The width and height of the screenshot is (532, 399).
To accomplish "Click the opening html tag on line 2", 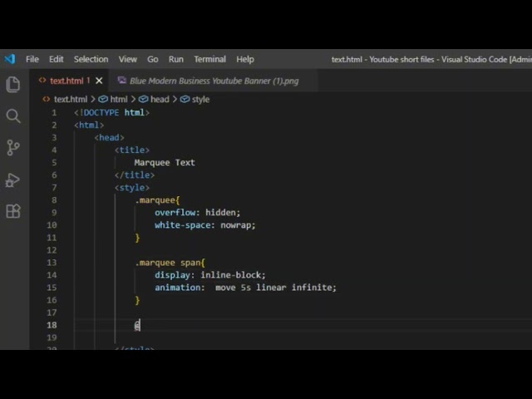I will [x=89, y=126].
